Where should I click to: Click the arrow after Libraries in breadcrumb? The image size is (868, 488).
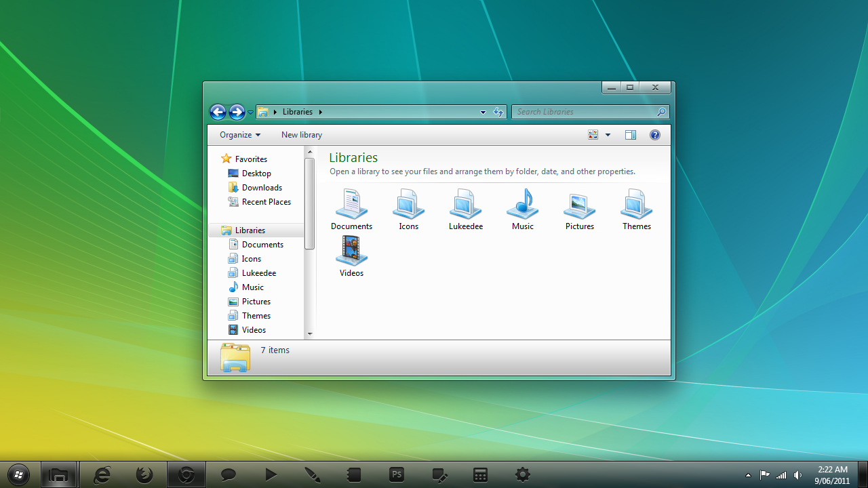320,112
